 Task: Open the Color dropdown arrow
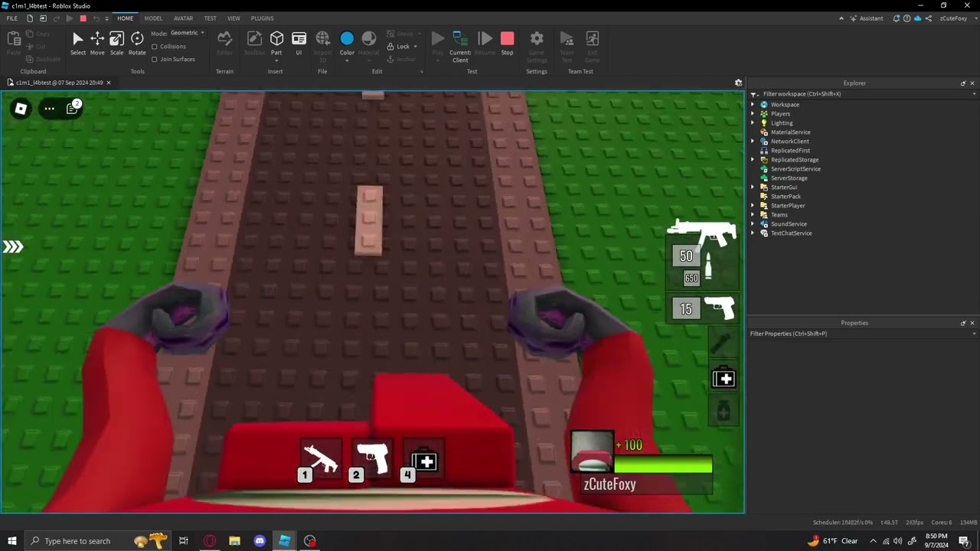click(347, 60)
